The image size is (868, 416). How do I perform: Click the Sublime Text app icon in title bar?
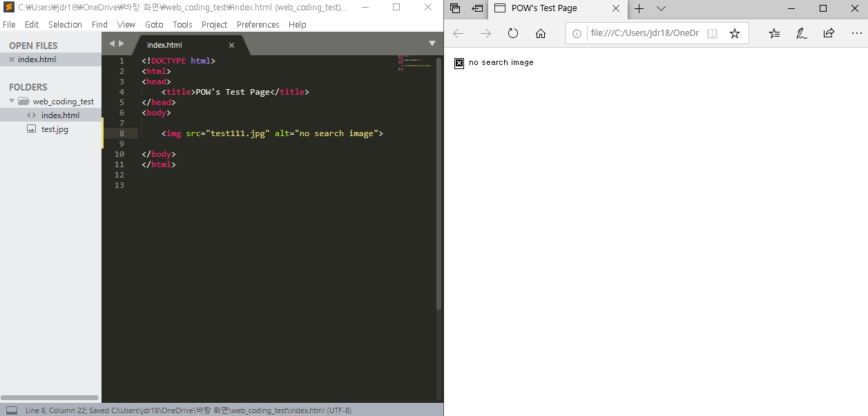[9, 8]
